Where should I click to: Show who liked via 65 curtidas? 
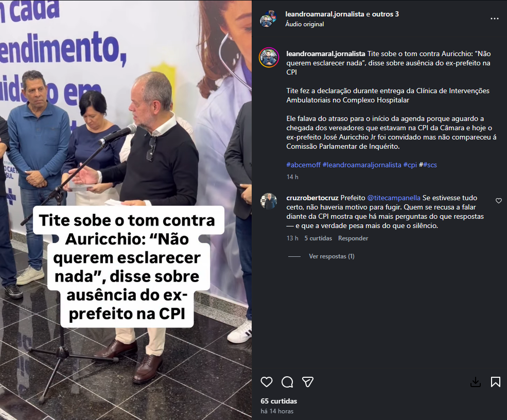pyautogui.click(x=278, y=401)
